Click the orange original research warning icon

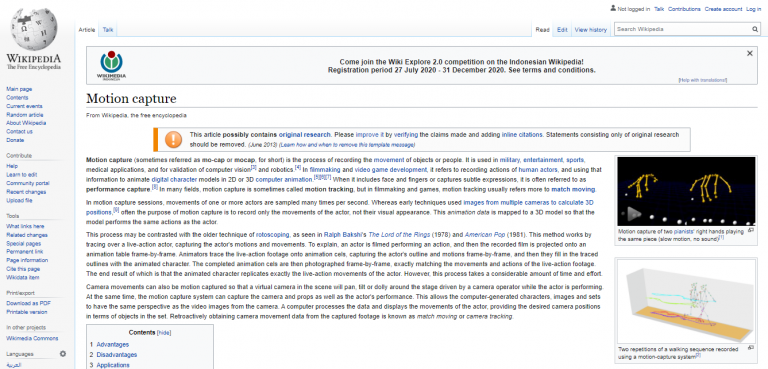pos(173,140)
